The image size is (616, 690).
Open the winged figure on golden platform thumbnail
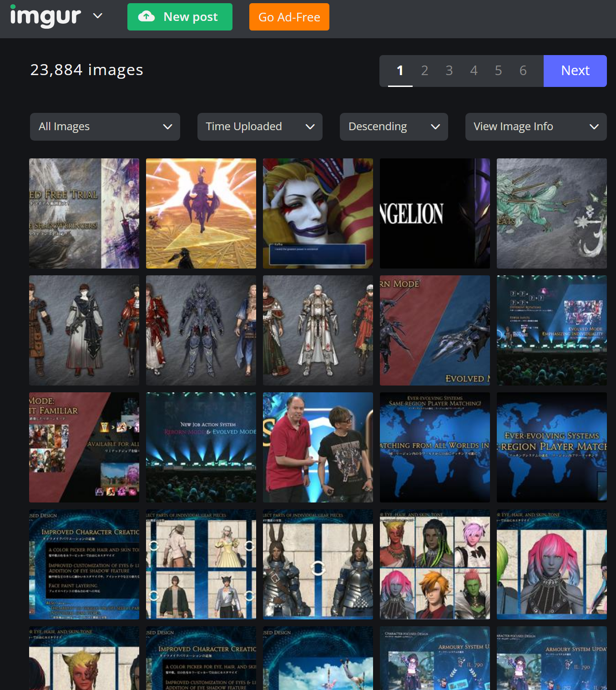coord(201,213)
